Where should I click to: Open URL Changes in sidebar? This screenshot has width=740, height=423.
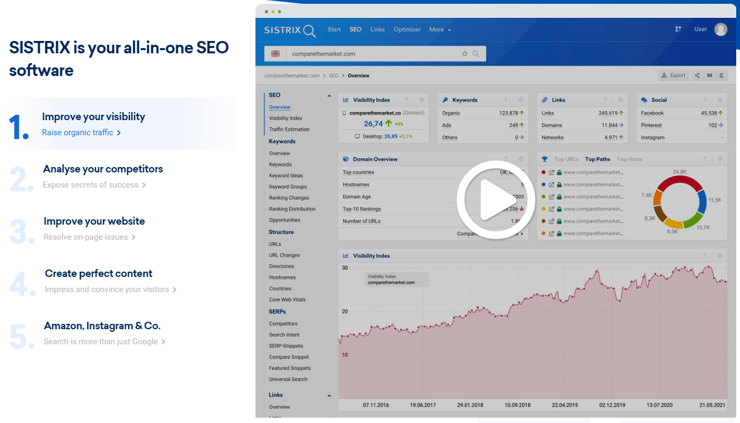click(x=284, y=255)
